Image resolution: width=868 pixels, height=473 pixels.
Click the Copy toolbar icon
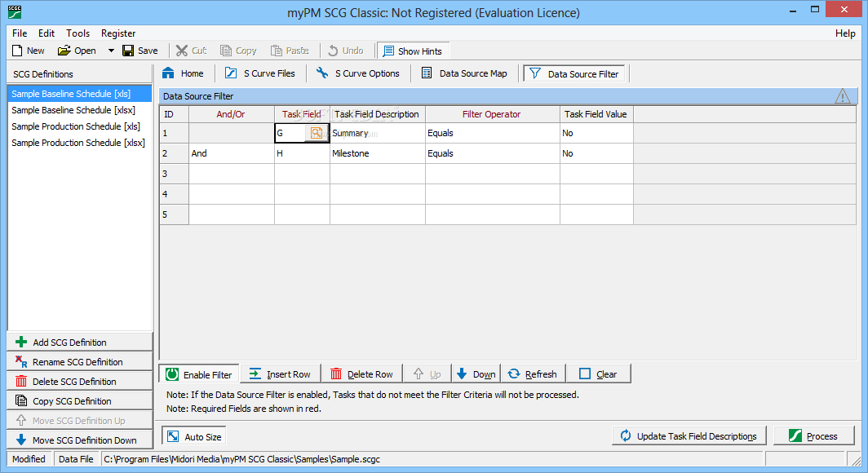(x=226, y=51)
